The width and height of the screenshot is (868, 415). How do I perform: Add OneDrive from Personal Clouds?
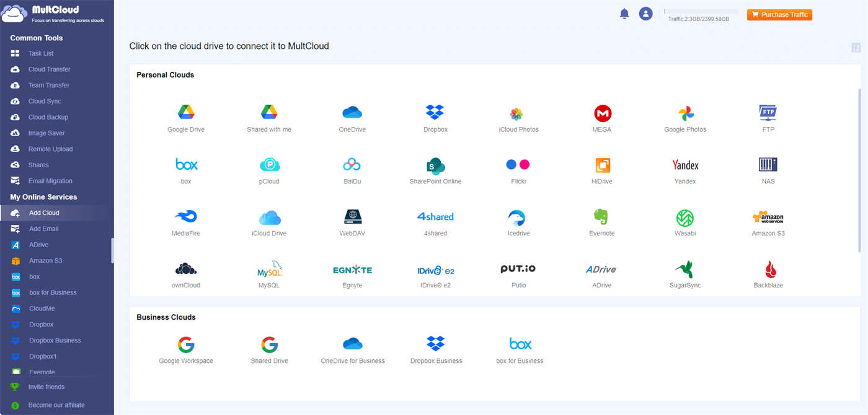tap(352, 118)
